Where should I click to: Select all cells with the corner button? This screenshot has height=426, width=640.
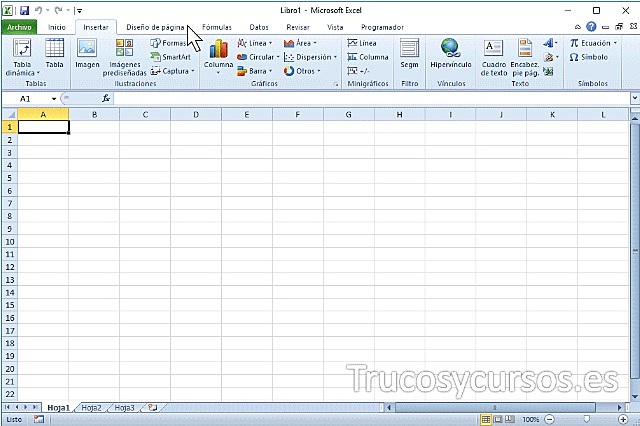tap(10, 115)
